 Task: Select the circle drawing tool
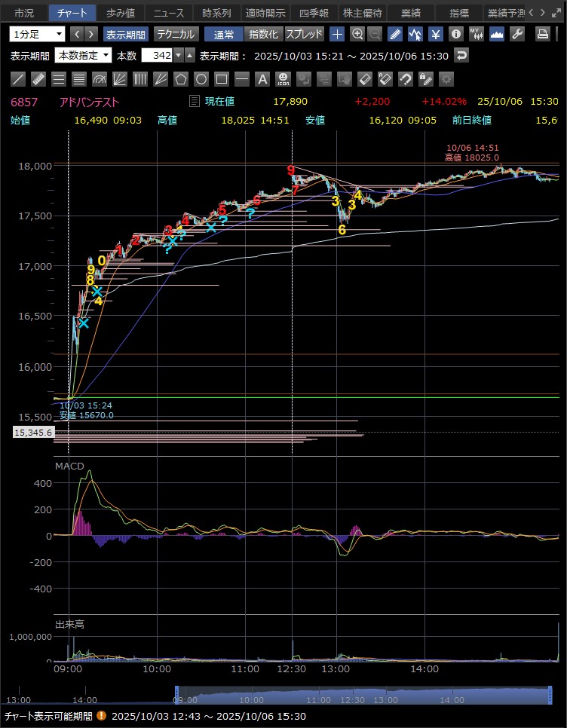click(201, 79)
